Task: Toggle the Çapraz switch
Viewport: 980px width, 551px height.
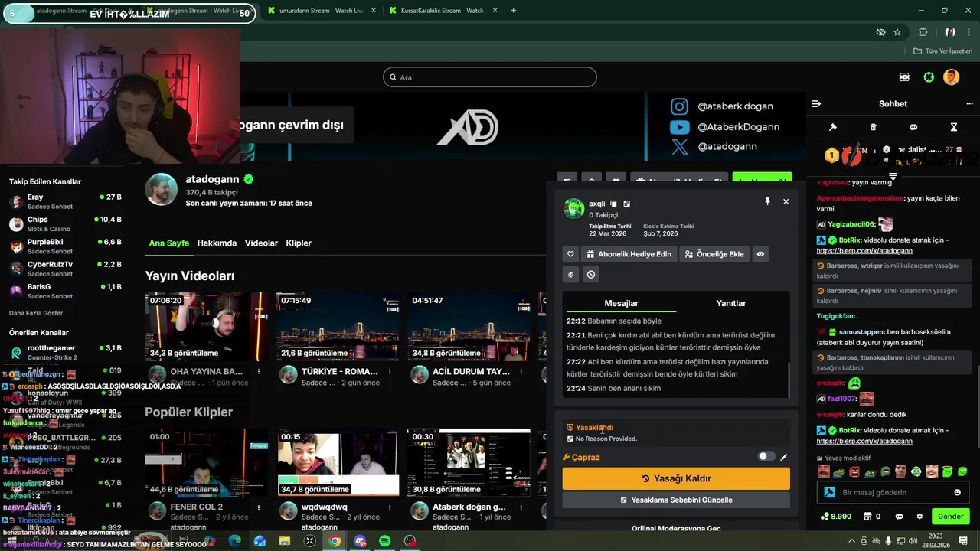Action: click(766, 456)
